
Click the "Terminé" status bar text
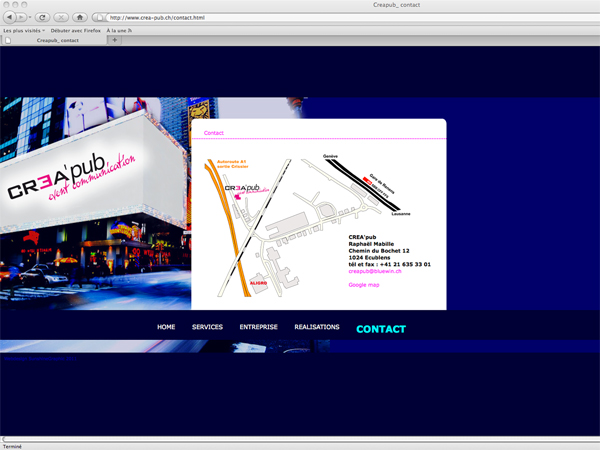[12, 447]
